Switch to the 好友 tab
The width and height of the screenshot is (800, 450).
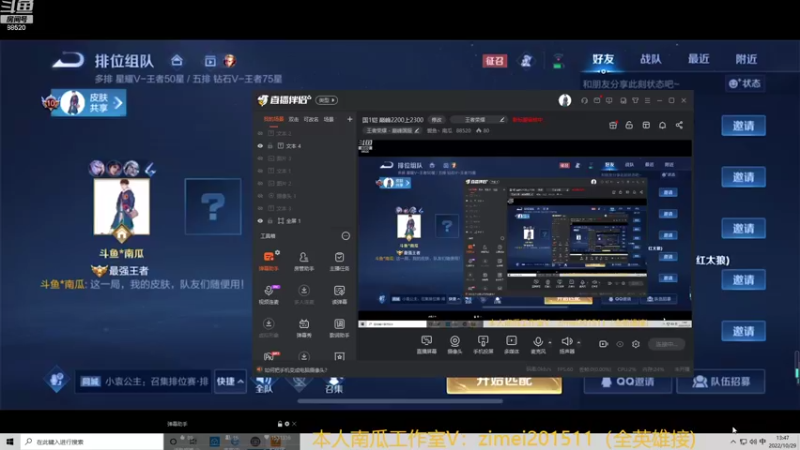click(603, 59)
